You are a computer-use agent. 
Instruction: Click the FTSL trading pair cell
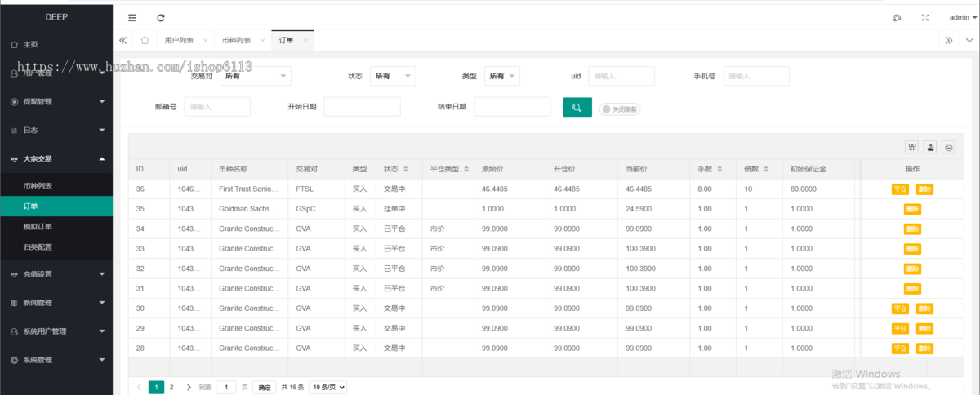[x=316, y=189]
